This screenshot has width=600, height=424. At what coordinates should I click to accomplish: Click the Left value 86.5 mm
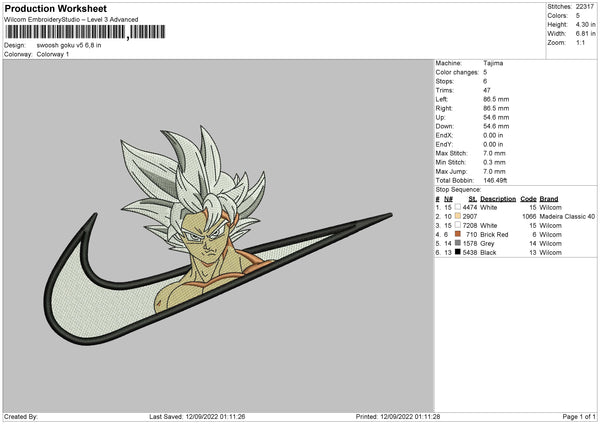pyautogui.click(x=496, y=99)
